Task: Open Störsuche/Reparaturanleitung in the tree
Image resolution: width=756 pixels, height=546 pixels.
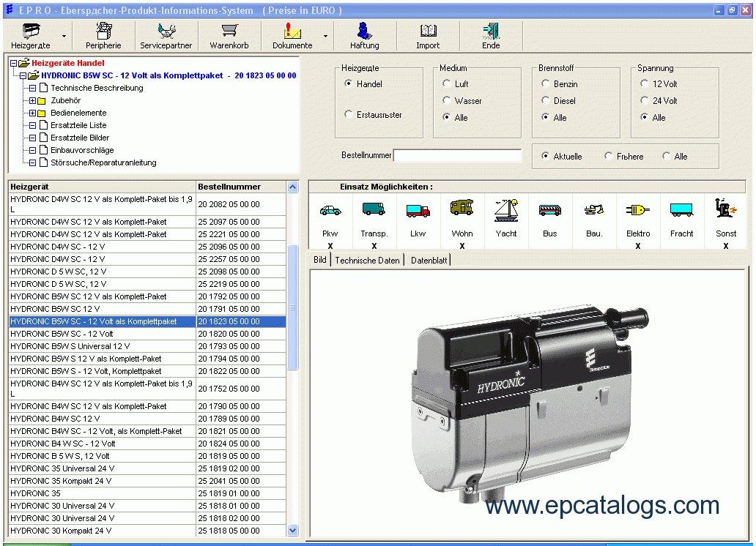Action: [104, 163]
